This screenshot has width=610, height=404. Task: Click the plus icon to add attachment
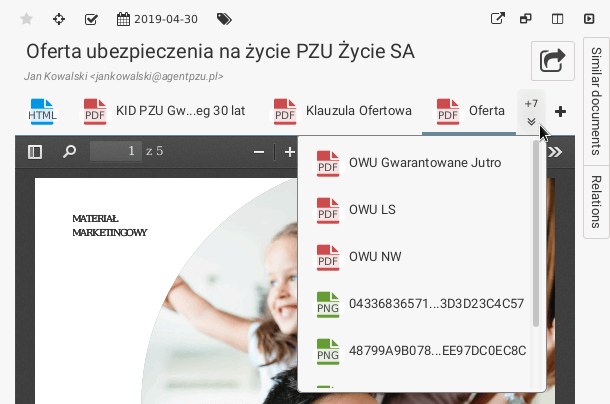560,112
